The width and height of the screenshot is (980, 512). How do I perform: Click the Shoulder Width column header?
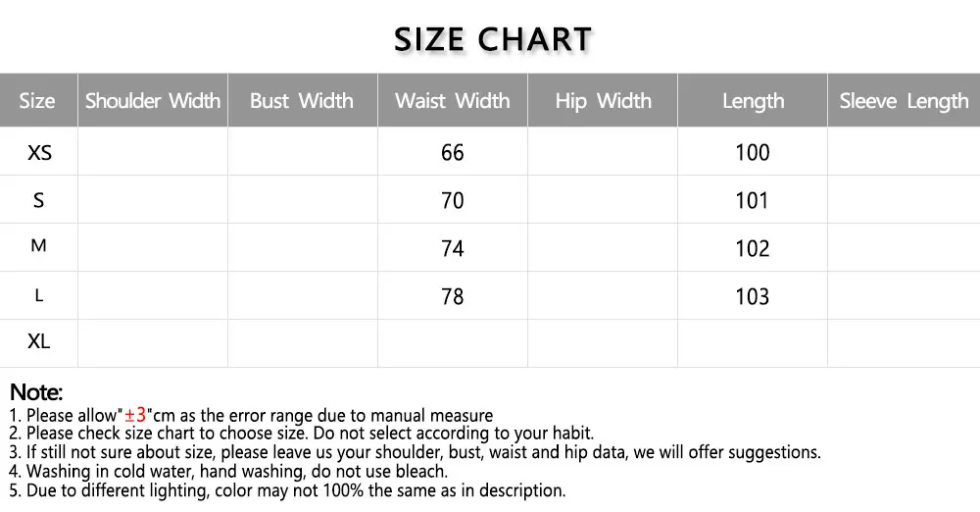(153, 100)
